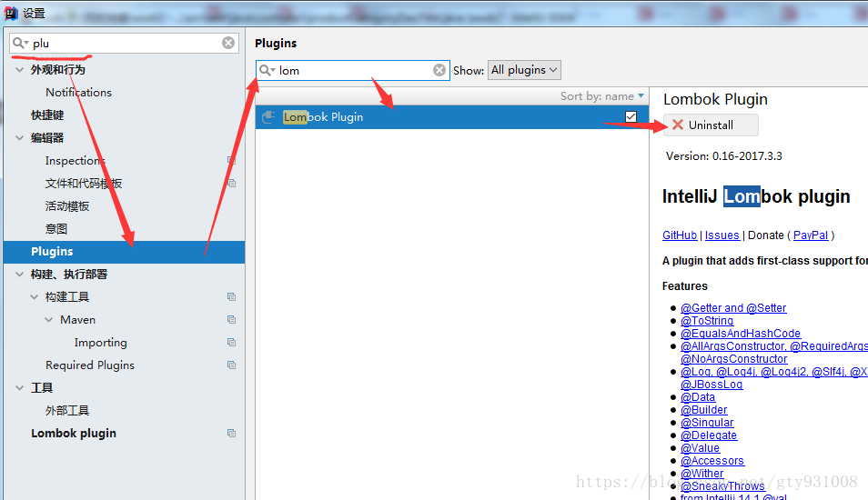
Task: Open @Singular feature link
Action: [707, 423]
